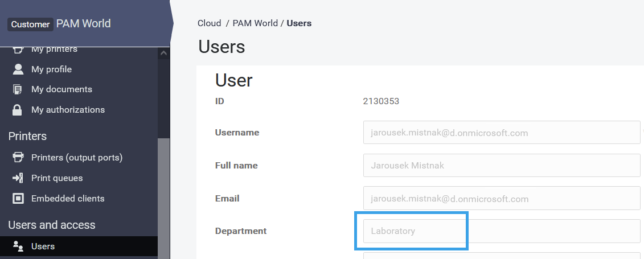Go to PAM World via breadcrumb
Screen dimensions: 644x259
(255, 23)
